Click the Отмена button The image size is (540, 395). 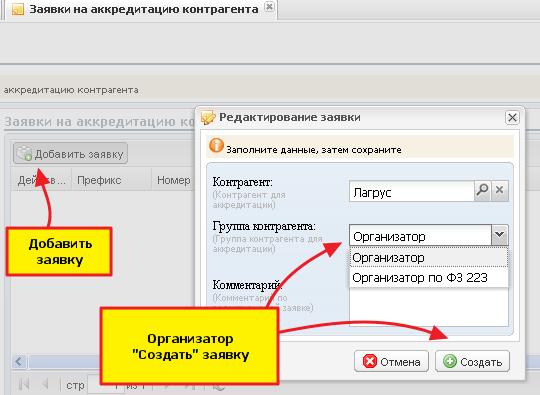point(391,361)
